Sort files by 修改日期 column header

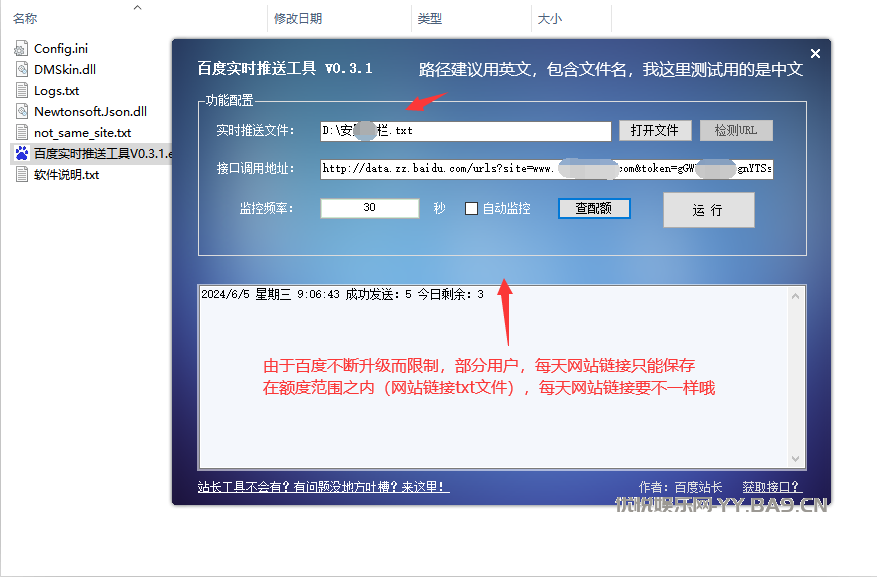pos(297,19)
